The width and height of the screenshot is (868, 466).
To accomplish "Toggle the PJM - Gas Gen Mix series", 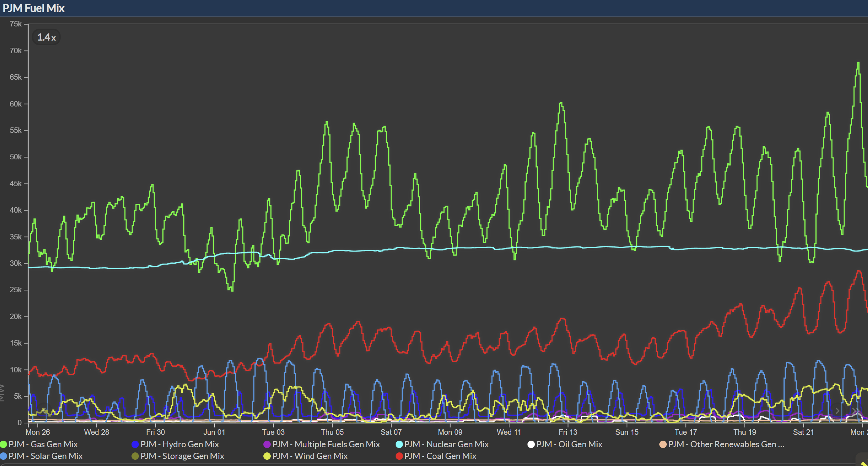I will tap(39, 444).
